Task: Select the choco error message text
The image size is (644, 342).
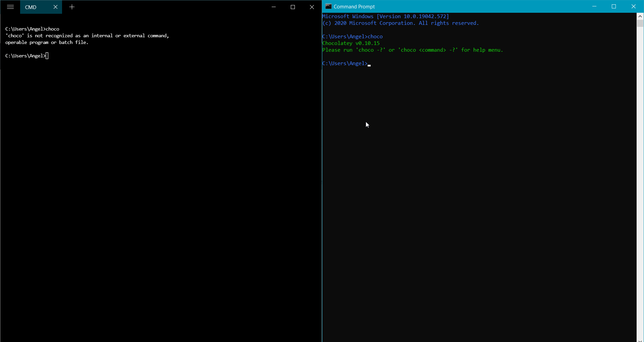Action: point(87,36)
